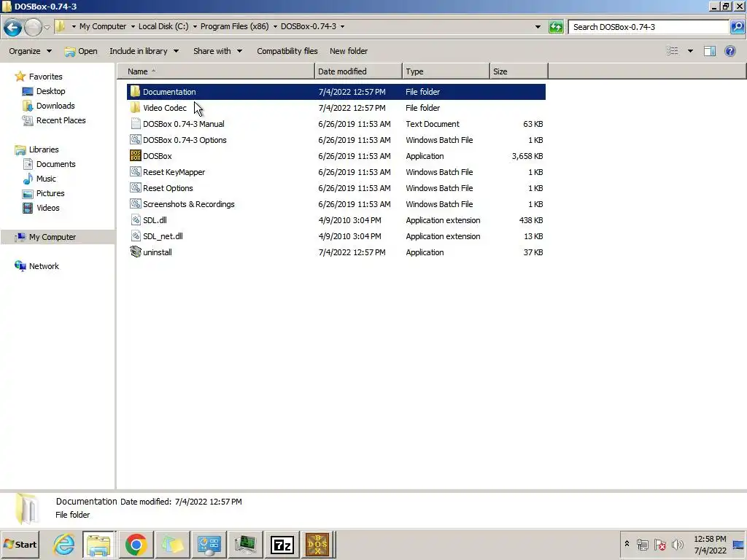The height and width of the screenshot is (560, 747).
Task: Open the Share with menu
Action: point(217,51)
